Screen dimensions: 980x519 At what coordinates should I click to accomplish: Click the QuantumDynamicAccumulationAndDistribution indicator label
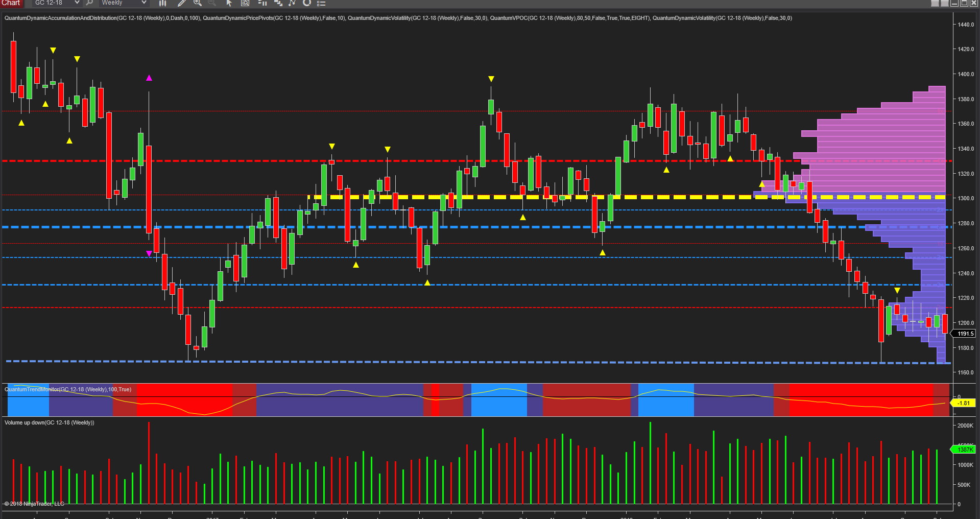pyautogui.click(x=103, y=18)
